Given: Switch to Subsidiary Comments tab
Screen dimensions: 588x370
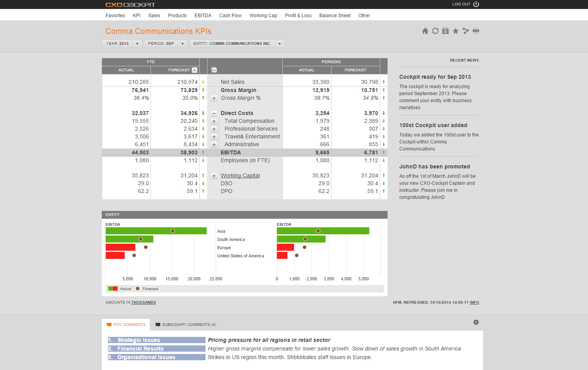Looking at the screenshot, I should click(186, 325).
